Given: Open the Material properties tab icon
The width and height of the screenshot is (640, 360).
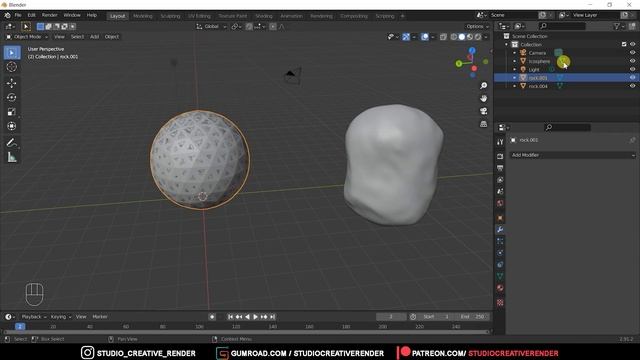Looking at the screenshot, I should (x=500, y=288).
